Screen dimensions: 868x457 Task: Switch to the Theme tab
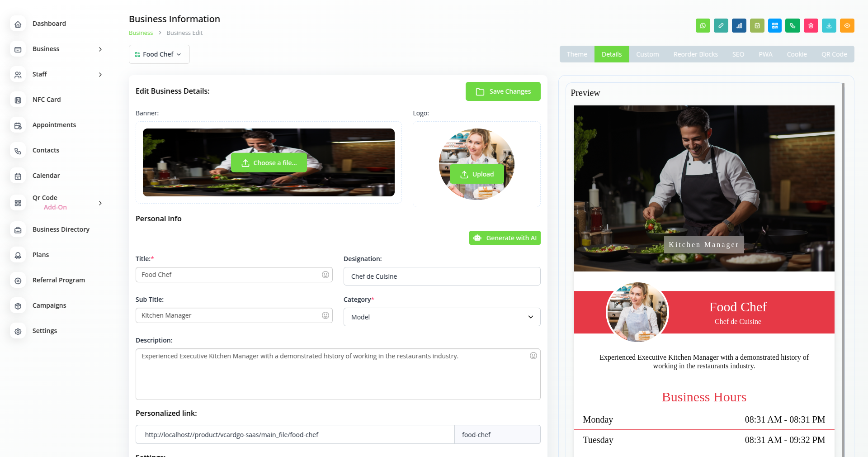point(577,54)
